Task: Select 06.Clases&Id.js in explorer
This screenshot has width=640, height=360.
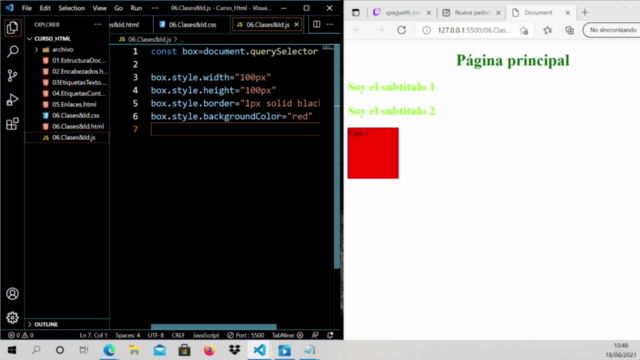Action: tap(67, 138)
